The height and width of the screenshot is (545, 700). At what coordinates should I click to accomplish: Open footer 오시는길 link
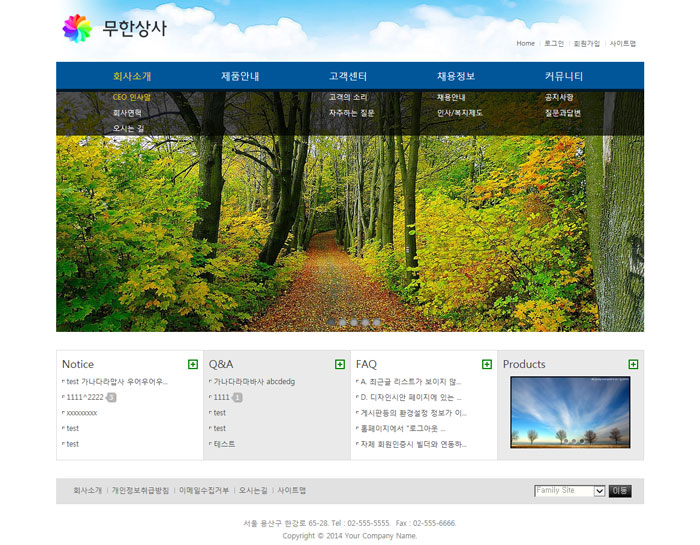tap(253, 491)
